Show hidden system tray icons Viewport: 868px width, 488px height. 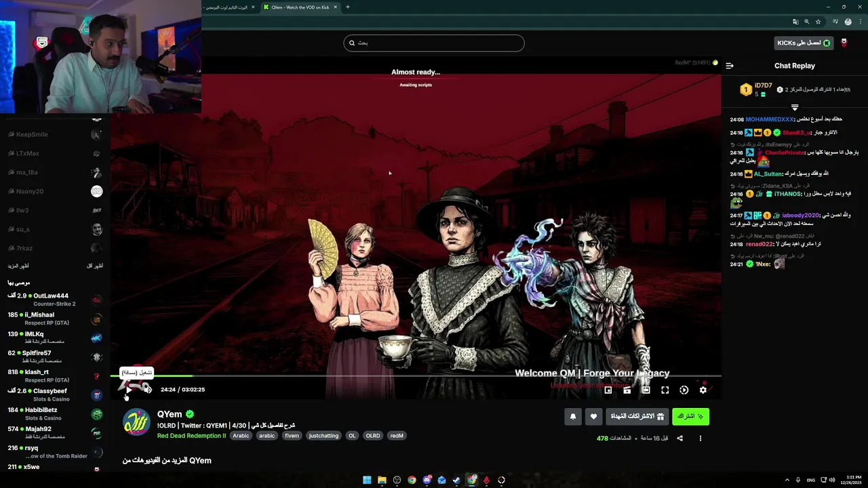787,480
